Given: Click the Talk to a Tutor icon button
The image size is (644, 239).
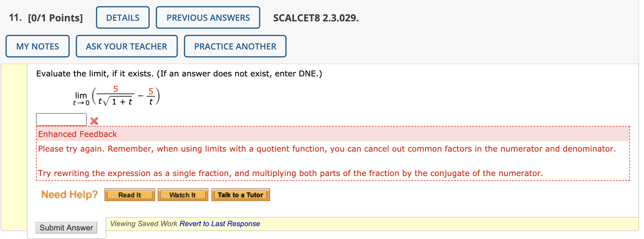Looking at the screenshot, I should click(240, 195).
